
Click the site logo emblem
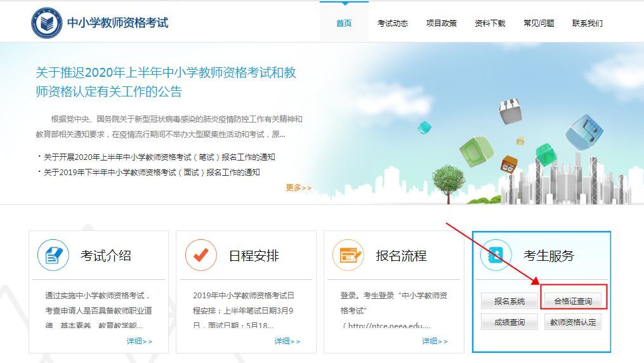coord(46,23)
